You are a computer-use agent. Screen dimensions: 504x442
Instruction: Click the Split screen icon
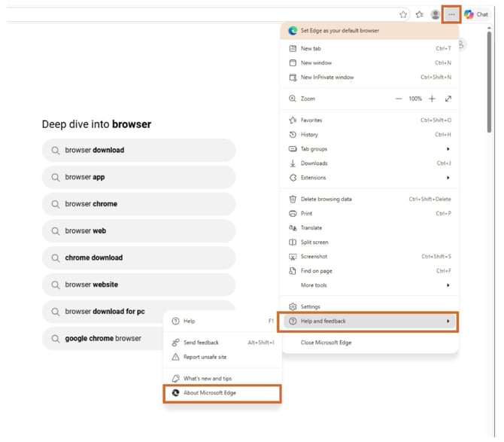pos(293,242)
